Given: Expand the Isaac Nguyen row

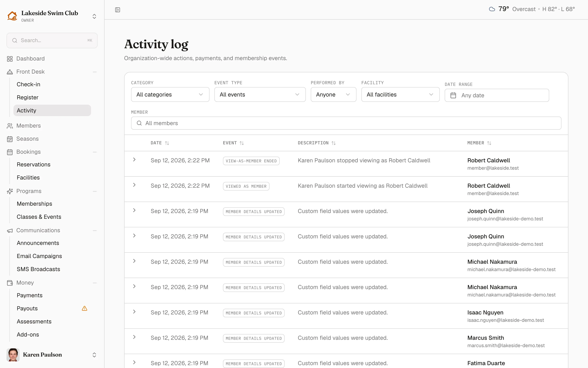Looking at the screenshot, I should point(134,312).
